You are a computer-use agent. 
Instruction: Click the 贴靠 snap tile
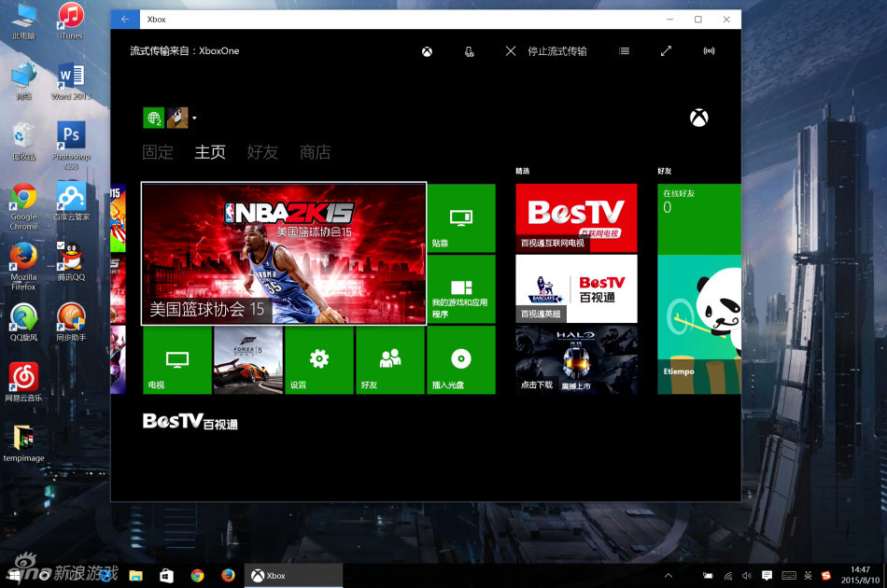point(460,218)
